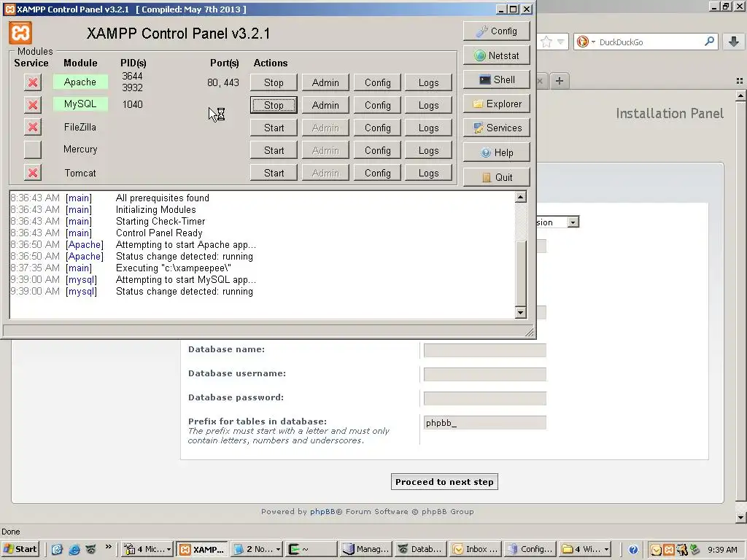Click log scrollbar up arrow

point(521,197)
